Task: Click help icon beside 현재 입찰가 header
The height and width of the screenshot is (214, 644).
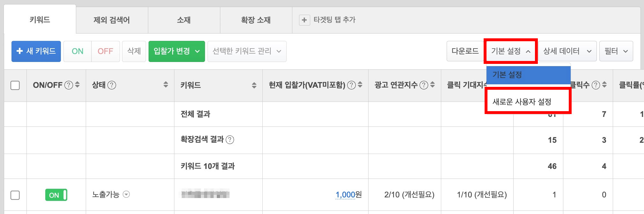Action: point(351,85)
